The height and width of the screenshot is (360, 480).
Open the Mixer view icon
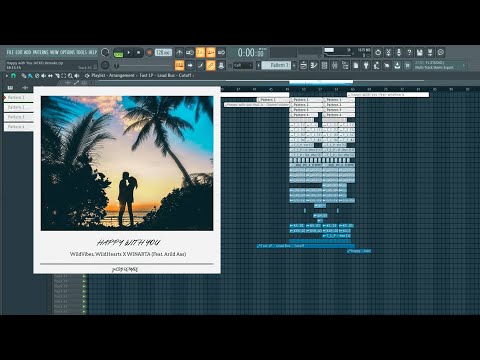[x=335, y=65]
